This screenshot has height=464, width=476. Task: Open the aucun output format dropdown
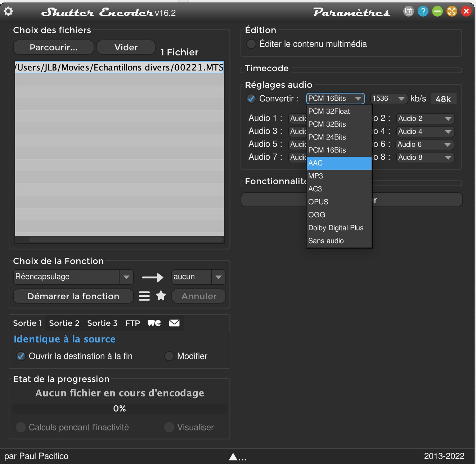(x=199, y=277)
